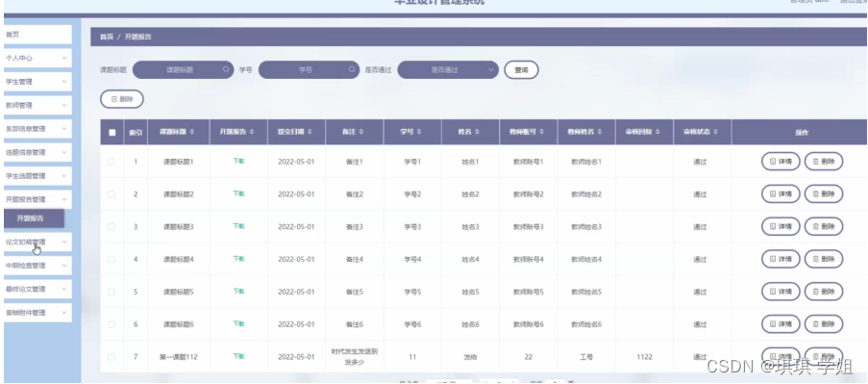Screen dimensions: 868x384
Task: Check the box for row 课题标题4
Action: (x=112, y=259)
